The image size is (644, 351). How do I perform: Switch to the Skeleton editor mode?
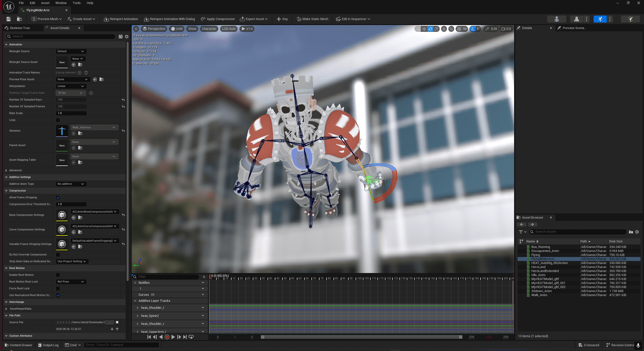coord(556,19)
